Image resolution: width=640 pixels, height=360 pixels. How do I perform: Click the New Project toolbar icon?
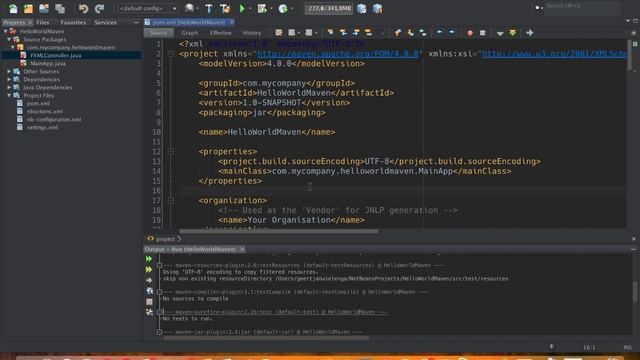[x=28, y=8]
